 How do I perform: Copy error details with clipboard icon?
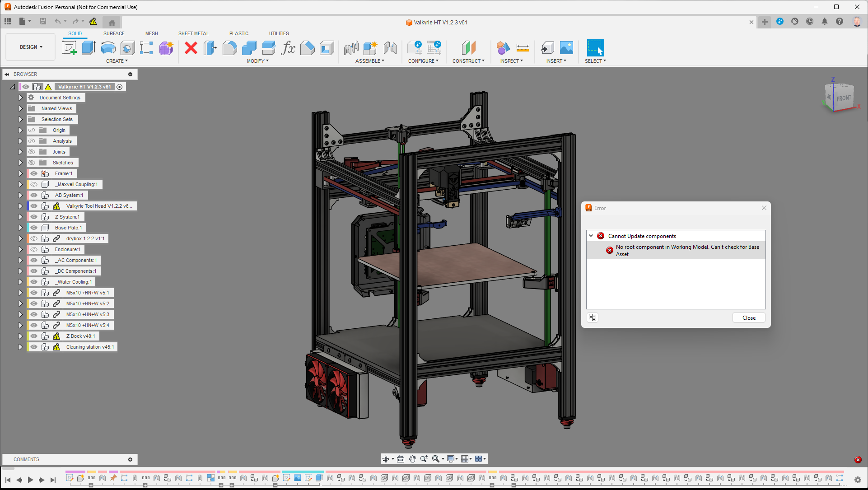click(593, 317)
